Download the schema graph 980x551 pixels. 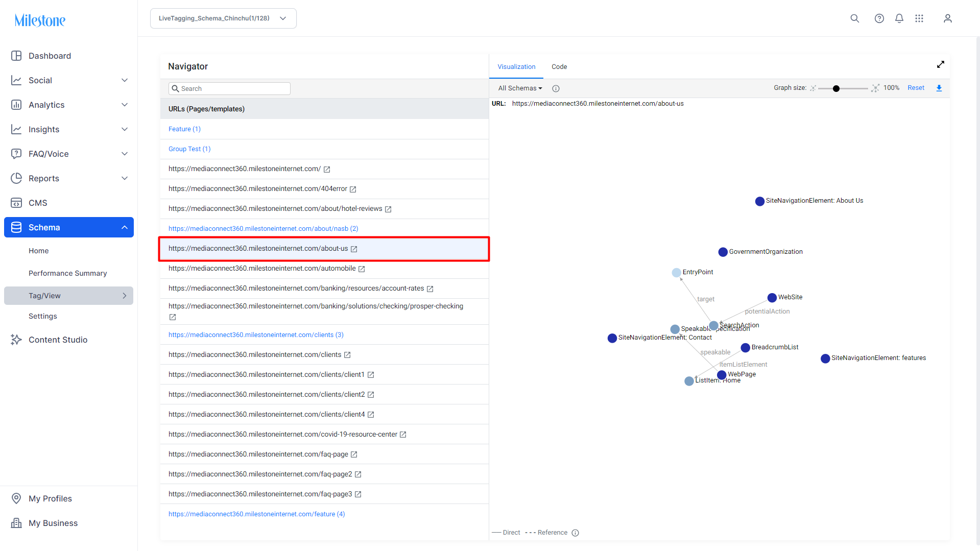click(939, 88)
